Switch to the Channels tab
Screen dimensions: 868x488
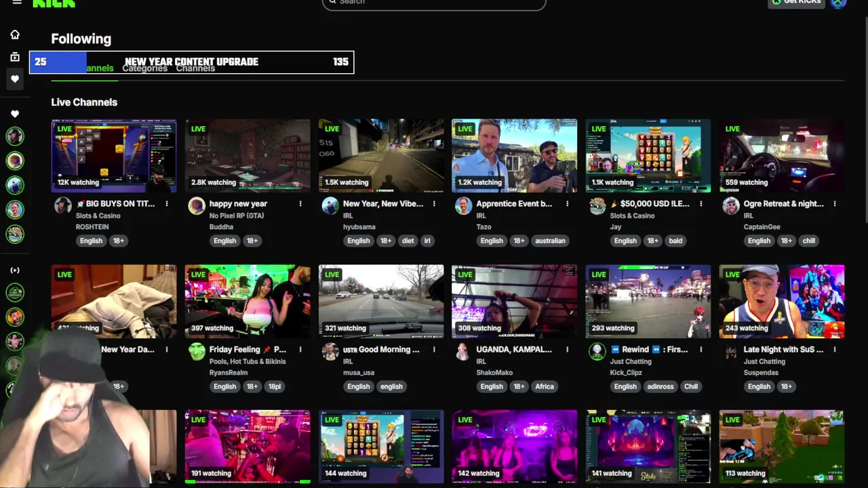[x=195, y=68]
